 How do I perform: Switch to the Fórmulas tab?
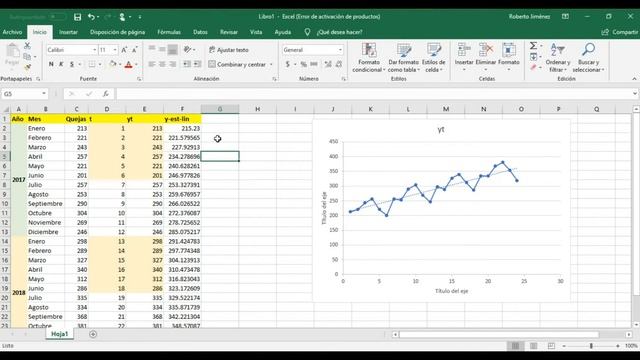169,32
